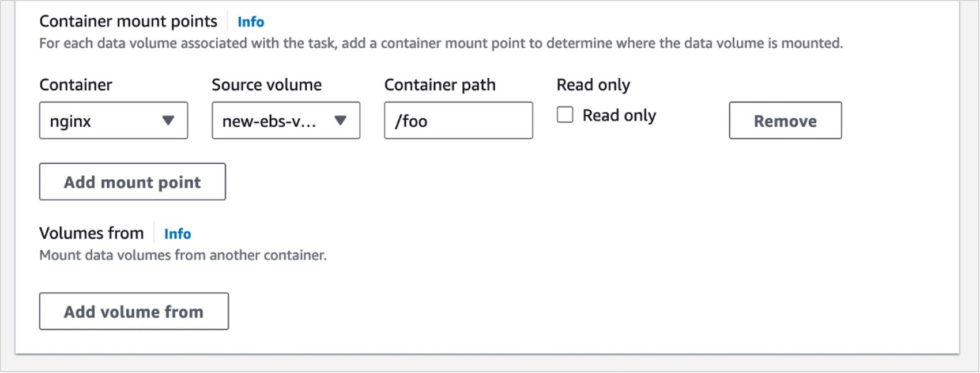Viewport: 980px width, 373px height.
Task: Click the Container path field label
Action: pyautogui.click(x=440, y=85)
